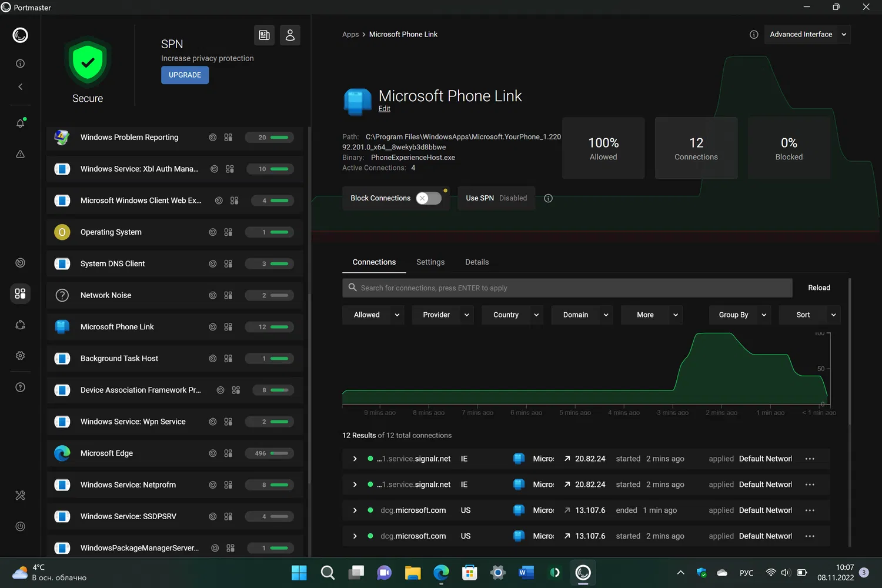Image resolution: width=882 pixels, height=588 pixels.
Task: Open the info icon in the left sidebar
Action: (x=20, y=64)
